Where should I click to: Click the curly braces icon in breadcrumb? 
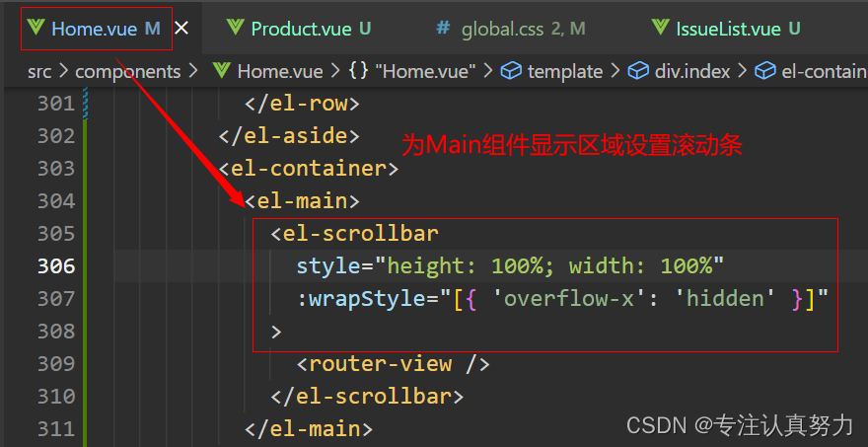coord(358,71)
